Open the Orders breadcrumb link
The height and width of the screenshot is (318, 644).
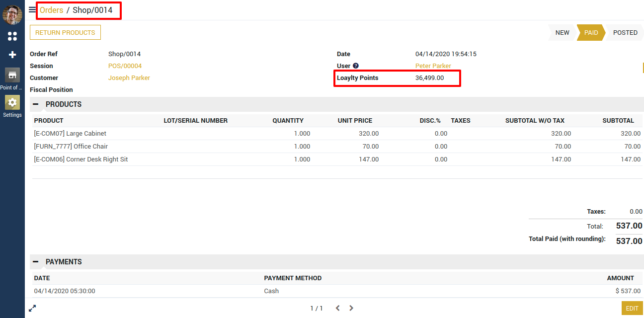(51, 10)
